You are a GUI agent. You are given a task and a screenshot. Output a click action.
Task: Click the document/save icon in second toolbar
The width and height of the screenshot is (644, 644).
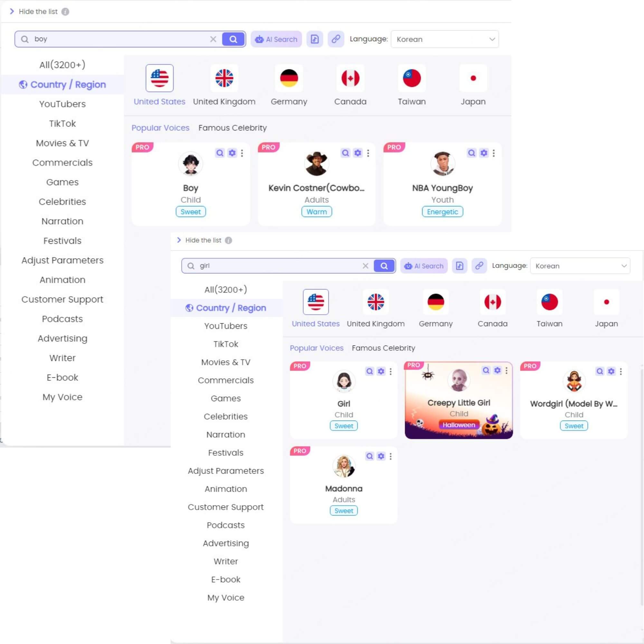(x=459, y=266)
